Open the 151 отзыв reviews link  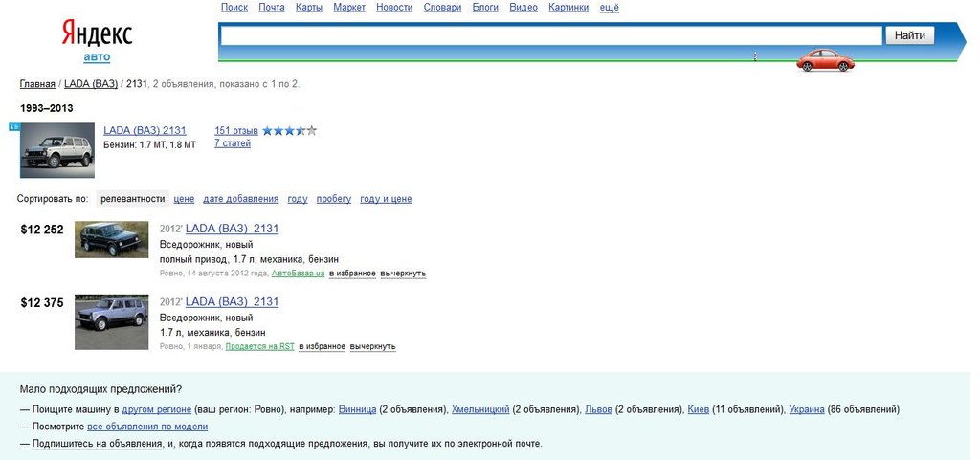tap(236, 130)
